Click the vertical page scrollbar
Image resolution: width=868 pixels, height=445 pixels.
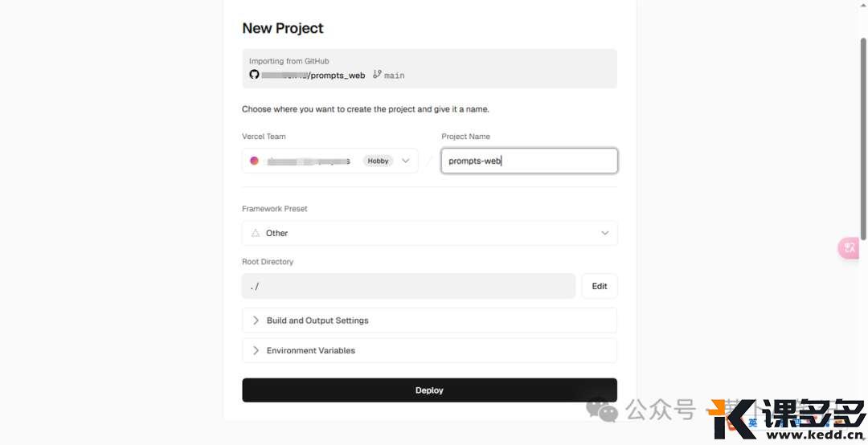tap(862, 138)
